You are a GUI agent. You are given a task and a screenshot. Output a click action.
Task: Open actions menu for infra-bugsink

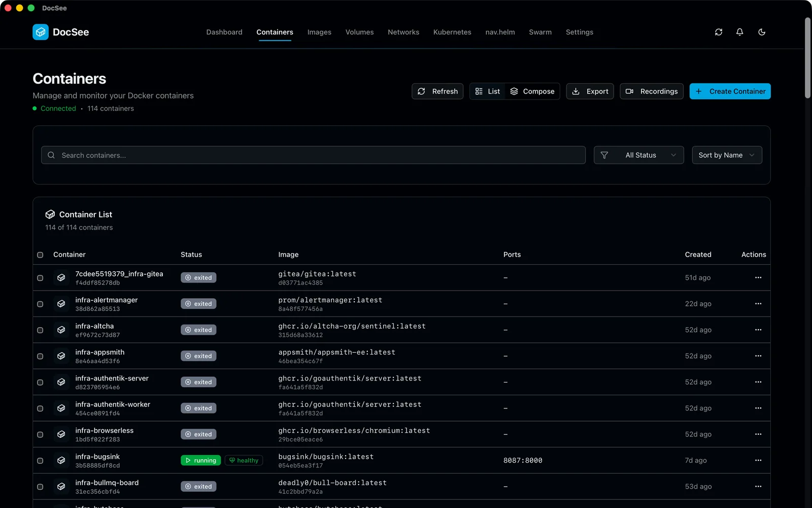pos(758,460)
